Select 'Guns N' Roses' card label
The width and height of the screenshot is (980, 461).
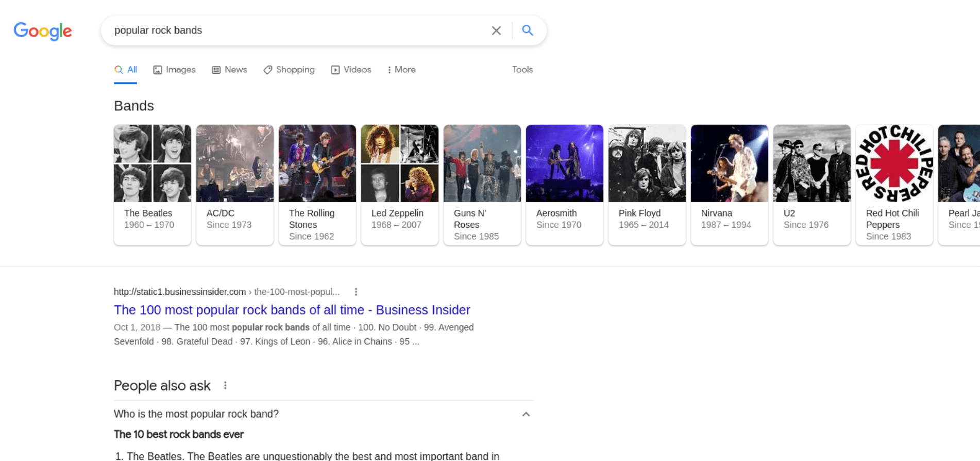[x=470, y=219]
